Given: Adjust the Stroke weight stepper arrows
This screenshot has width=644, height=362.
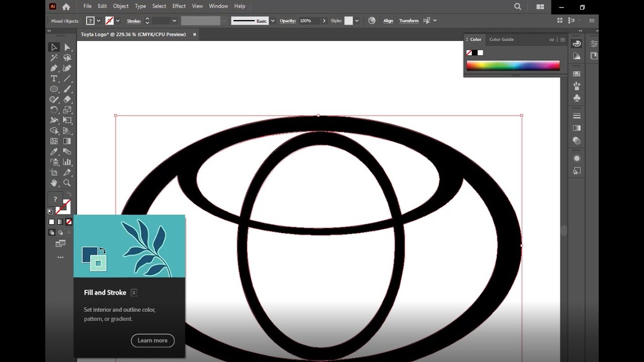Looking at the screenshot, I should pos(147,21).
